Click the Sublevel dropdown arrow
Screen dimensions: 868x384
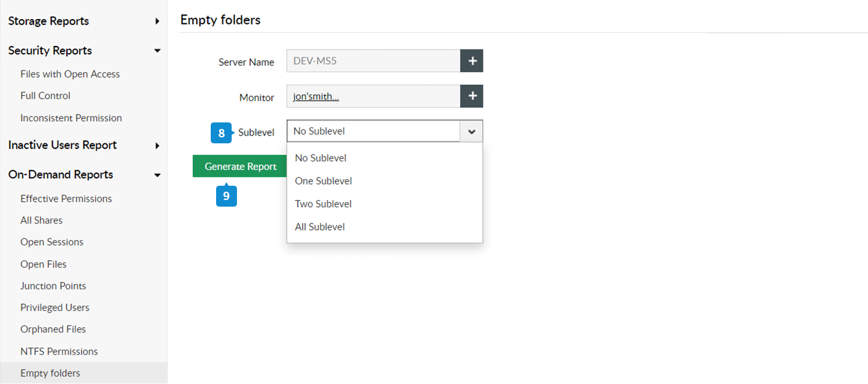[x=472, y=131]
